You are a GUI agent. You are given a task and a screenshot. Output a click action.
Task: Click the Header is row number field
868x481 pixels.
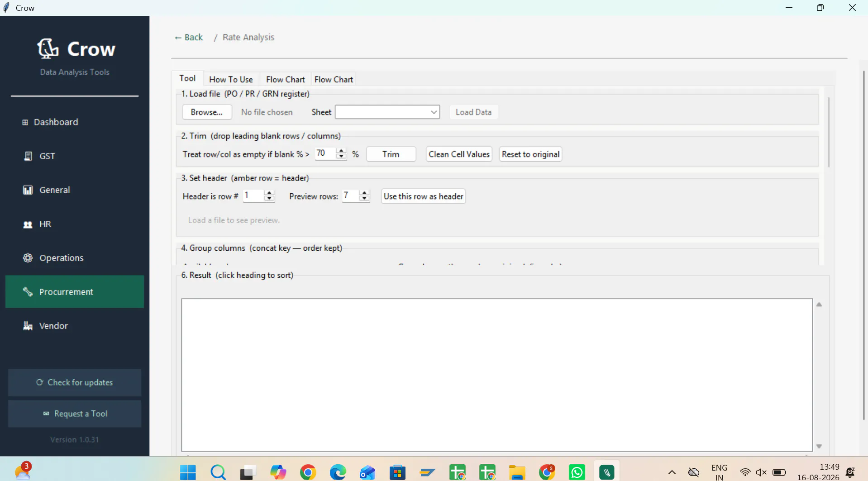253,195
